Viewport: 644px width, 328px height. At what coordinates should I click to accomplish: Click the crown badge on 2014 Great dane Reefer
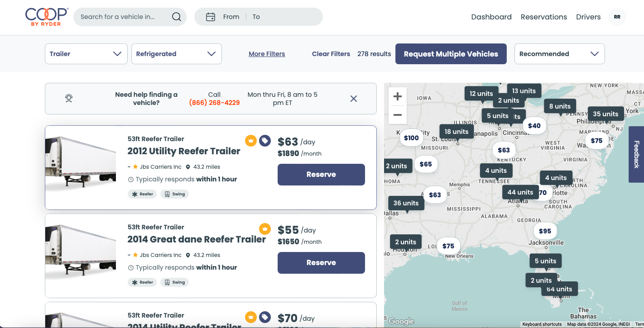[x=265, y=229]
